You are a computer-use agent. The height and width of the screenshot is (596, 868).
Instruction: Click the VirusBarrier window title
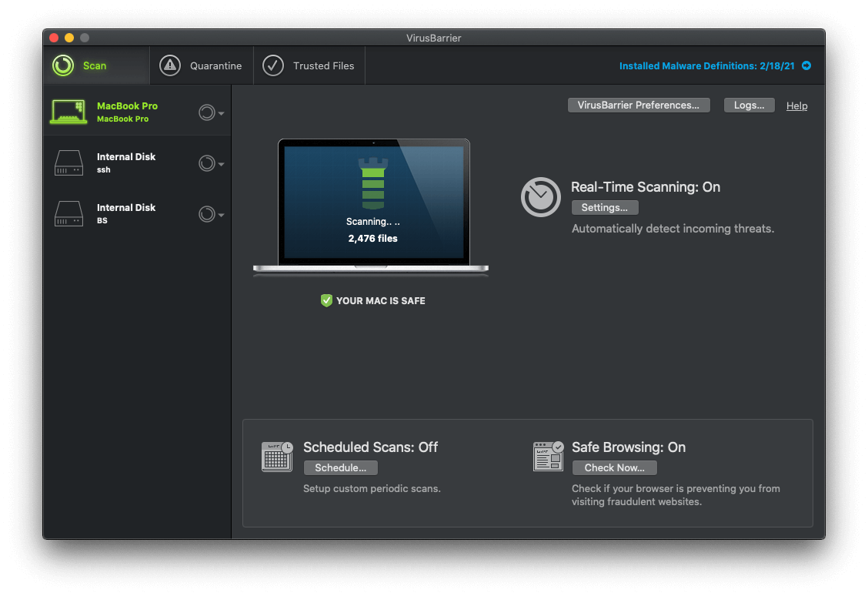433,39
